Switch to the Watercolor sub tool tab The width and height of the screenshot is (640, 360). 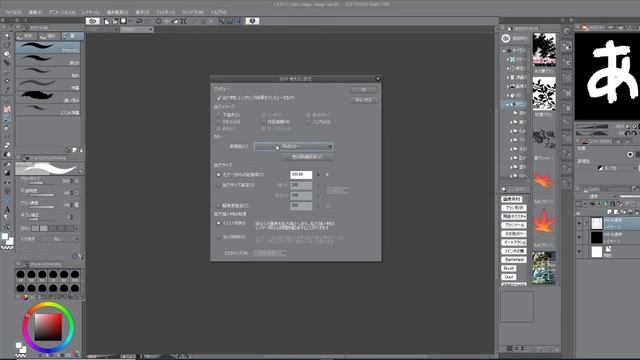click(x=27, y=36)
